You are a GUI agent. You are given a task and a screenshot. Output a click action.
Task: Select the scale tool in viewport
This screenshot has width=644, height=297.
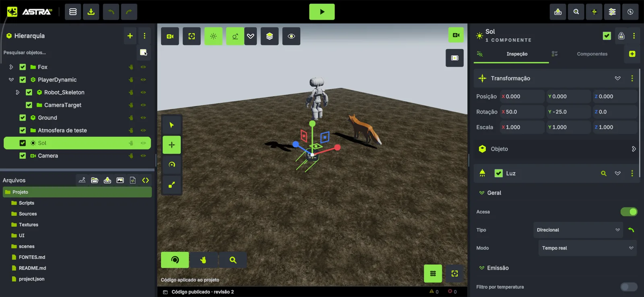[171, 184]
